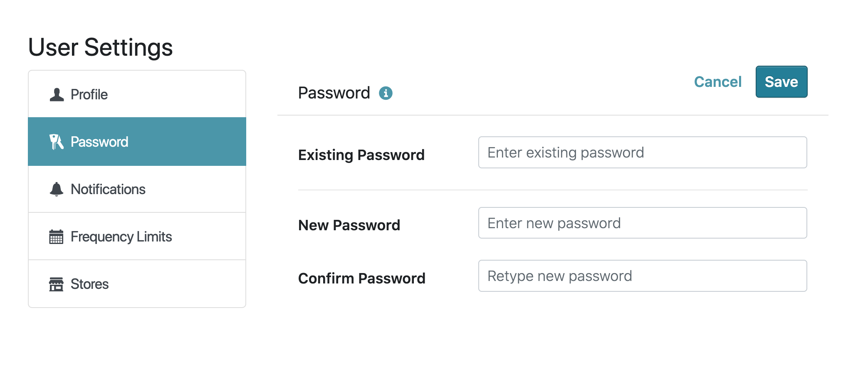
Task: Switch to the Notifications tab
Action: click(x=137, y=189)
